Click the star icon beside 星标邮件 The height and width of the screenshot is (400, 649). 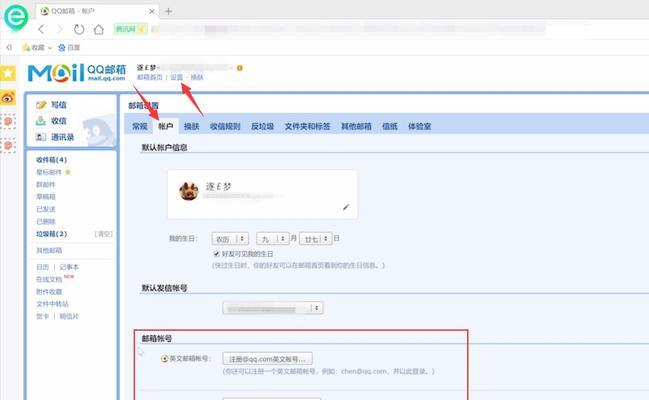68,172
